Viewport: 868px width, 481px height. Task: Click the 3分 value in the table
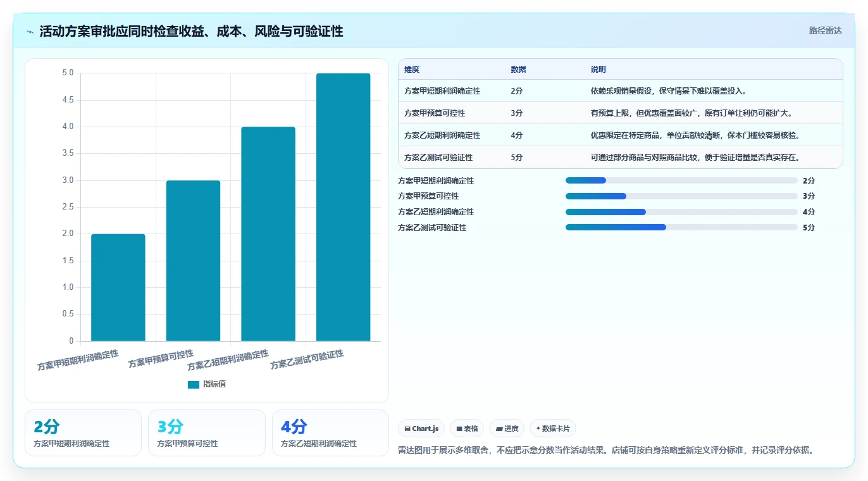click(x=517, y=113)
